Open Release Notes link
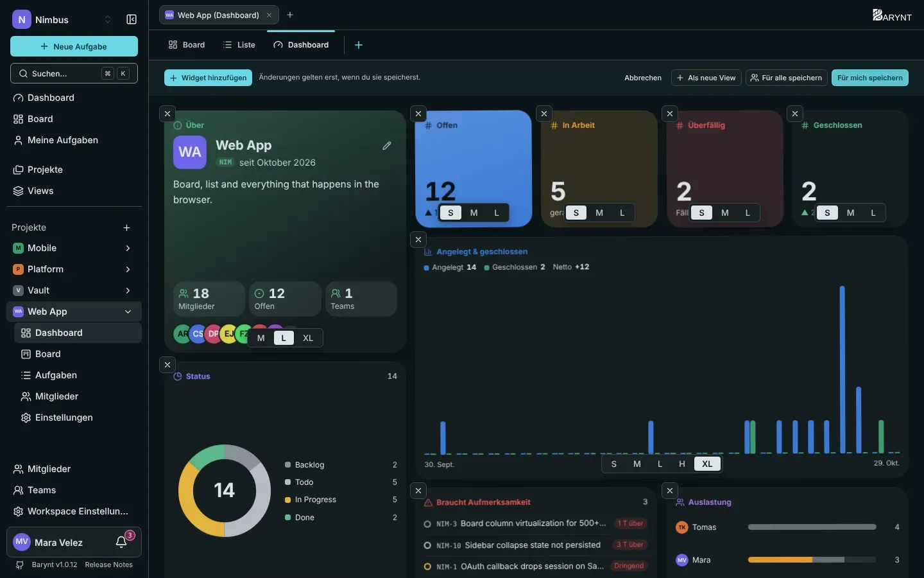 click(x=109, y=565)
